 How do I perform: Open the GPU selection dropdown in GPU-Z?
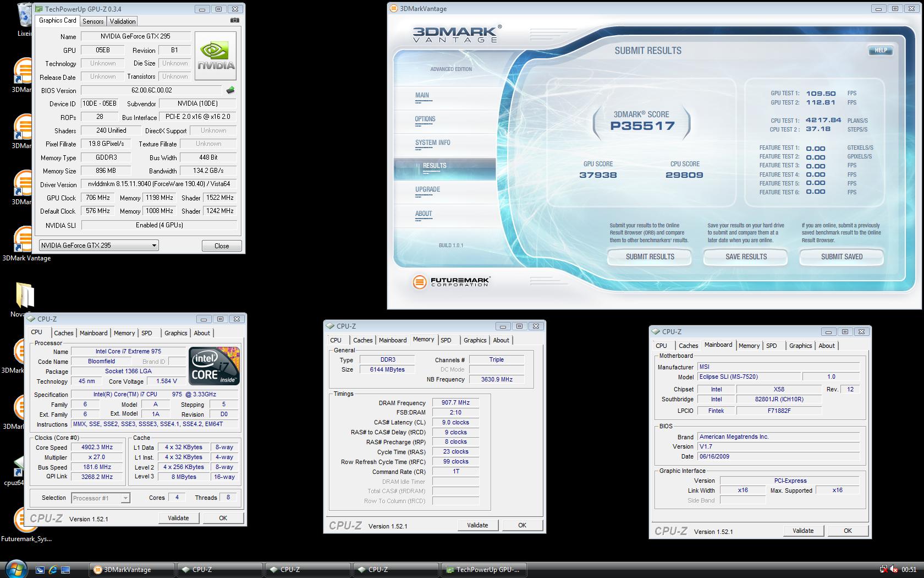[x=99, y=246]
